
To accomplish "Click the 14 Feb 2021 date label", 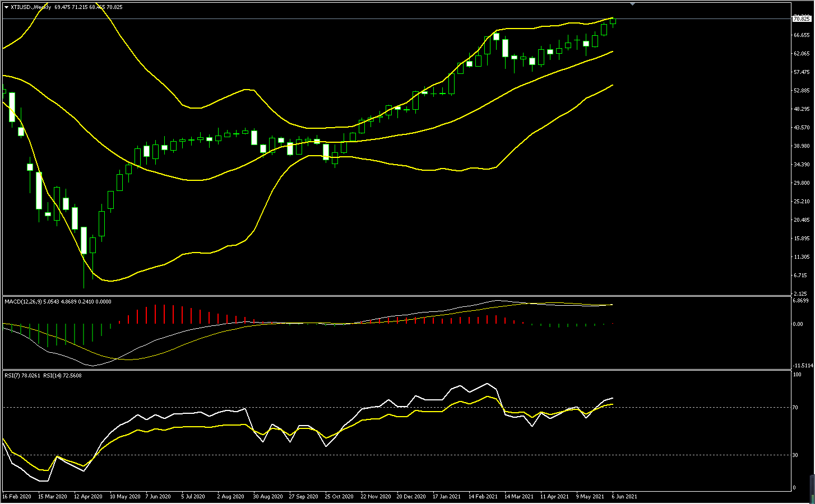I will [483, 497].
